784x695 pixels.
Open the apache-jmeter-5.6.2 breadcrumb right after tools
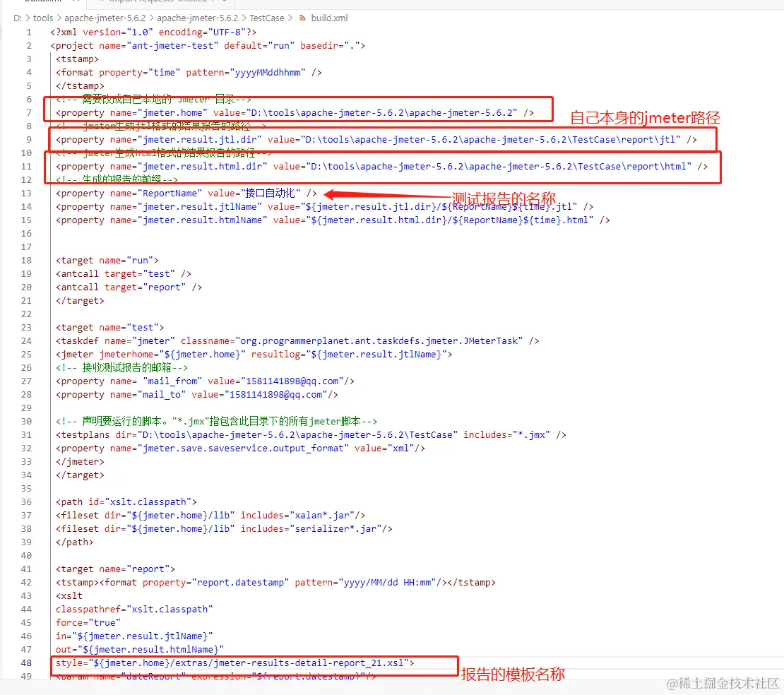click(x=105, y=18)
